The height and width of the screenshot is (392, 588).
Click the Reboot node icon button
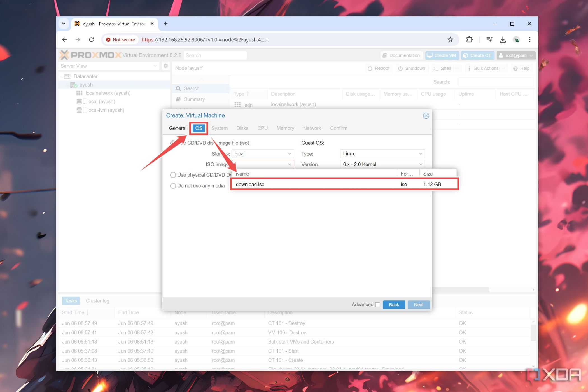(x=377, y=68)
